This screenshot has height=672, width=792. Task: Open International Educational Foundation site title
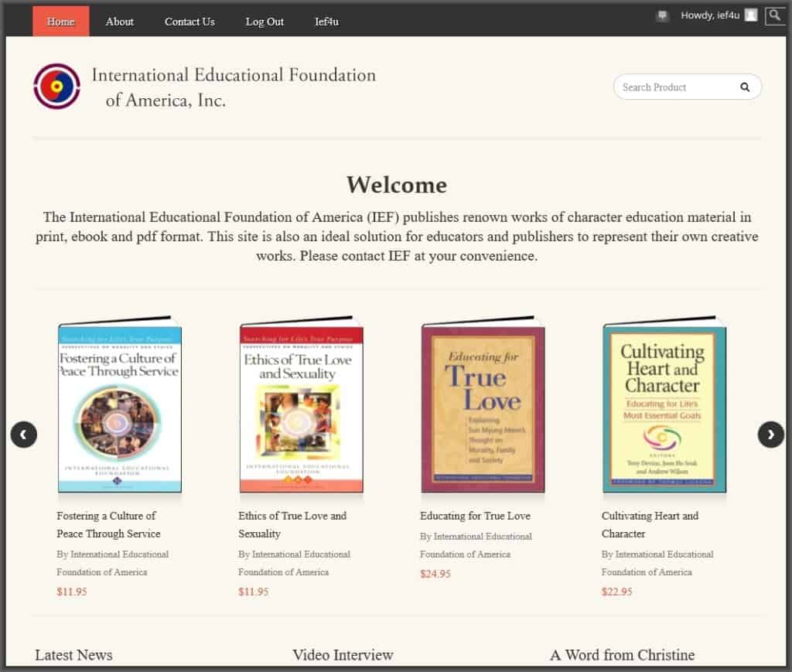pyautogui.click(x=234, y=87)
